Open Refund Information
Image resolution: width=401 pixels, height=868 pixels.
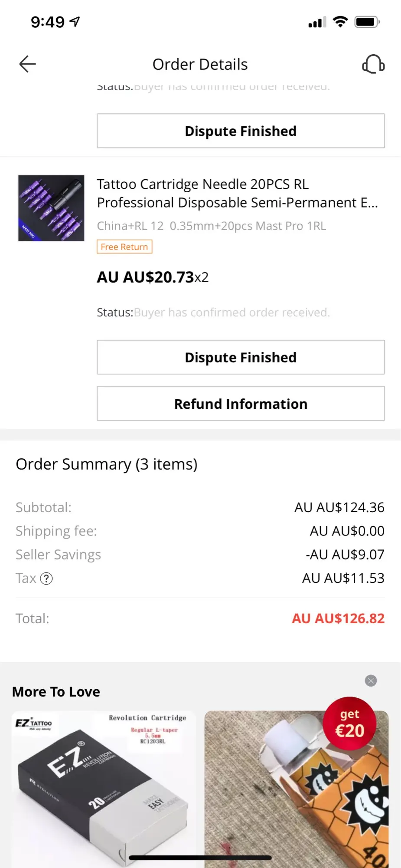coord(241,404)
